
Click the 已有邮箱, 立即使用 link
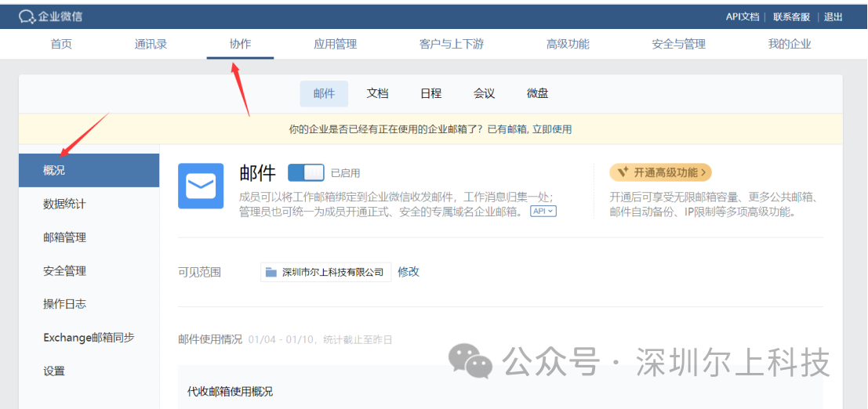click(x=529, y=129)
